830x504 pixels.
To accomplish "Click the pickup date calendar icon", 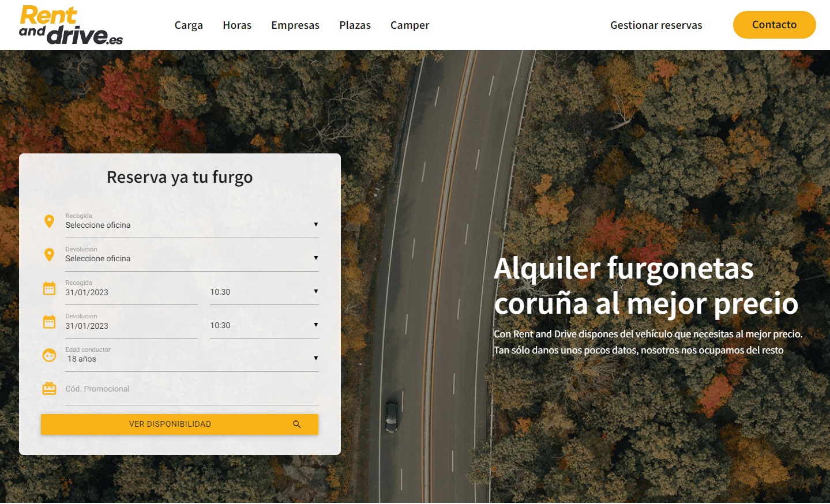I will coord(50,288).
